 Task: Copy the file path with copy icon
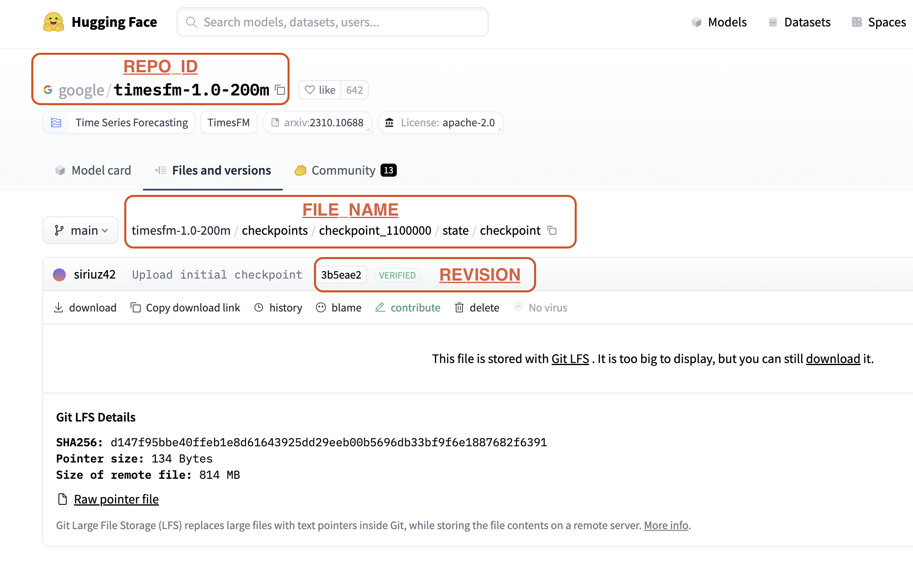point(552,230)
